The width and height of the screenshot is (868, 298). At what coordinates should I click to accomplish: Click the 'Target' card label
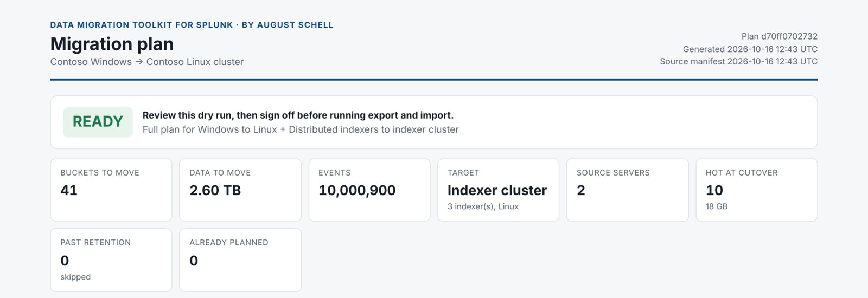(463, 173)
